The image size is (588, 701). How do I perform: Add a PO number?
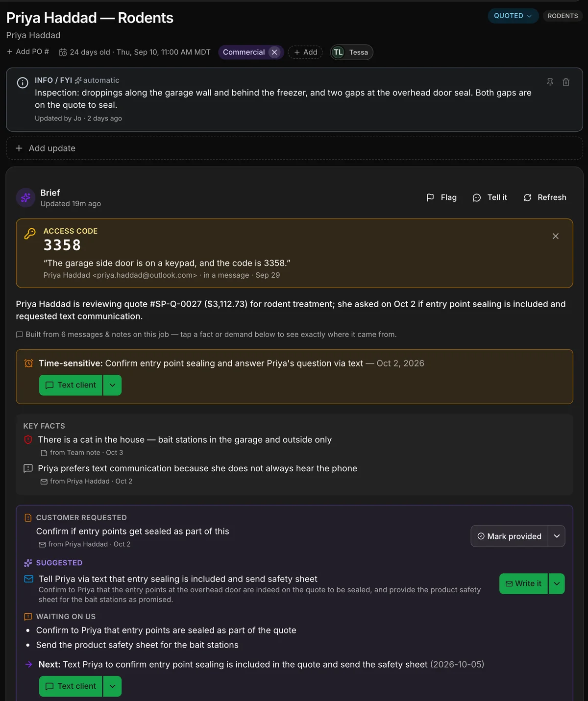pyautogui.click(x=28, y=52)
